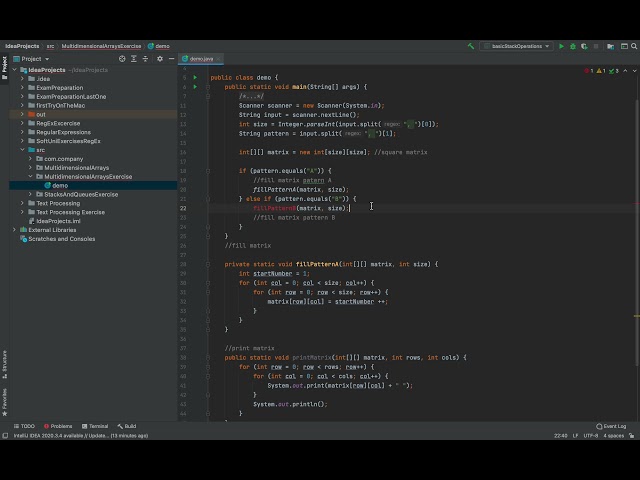
Task: Click the Select Opened File target icon
Action: (x=122, y=59)
